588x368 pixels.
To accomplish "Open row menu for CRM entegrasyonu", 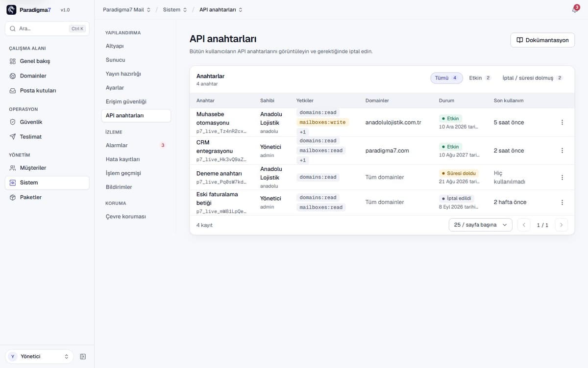I will click(562, 151).
